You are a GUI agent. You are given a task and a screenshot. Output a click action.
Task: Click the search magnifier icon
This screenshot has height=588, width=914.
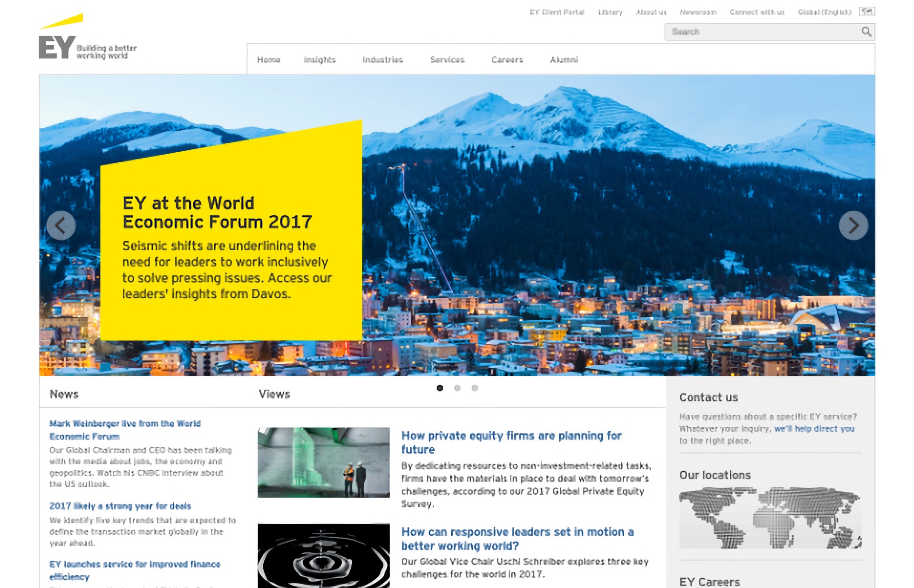[x=866, y=32]
